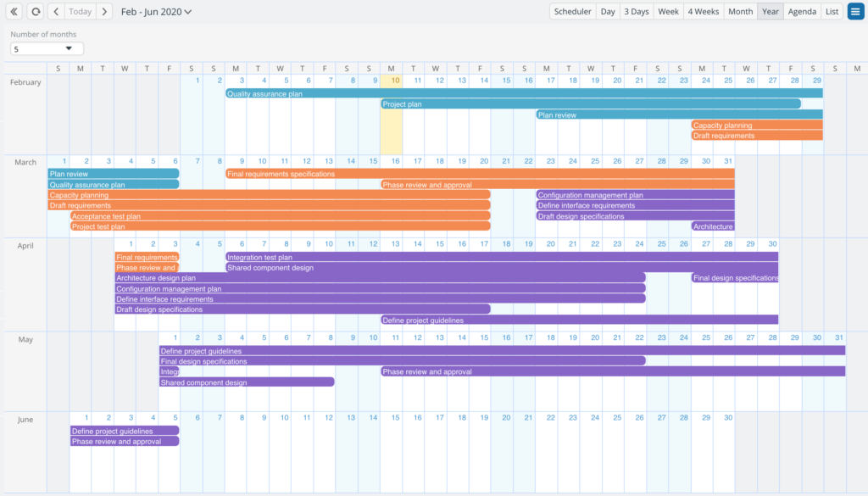Image resolution: width=868 pixels, height=496 pixels.
Task: Open May Phase review and approval event
Action: (613, 371)
